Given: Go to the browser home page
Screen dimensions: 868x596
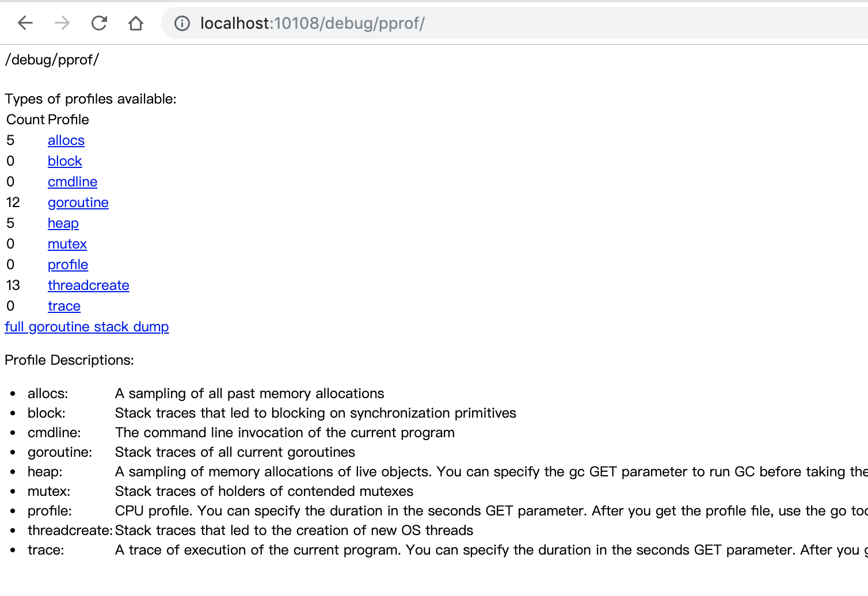Looking at the screenshot, I should click(136, 23).
